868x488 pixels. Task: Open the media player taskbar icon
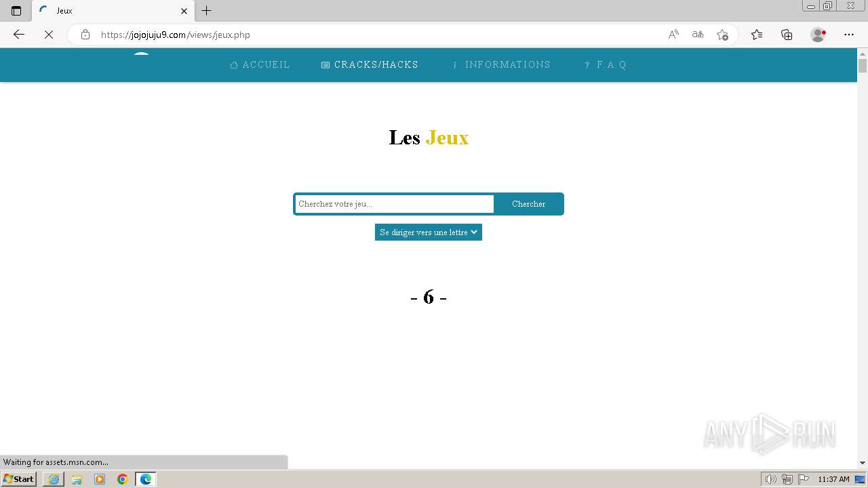tap(100, 479)
